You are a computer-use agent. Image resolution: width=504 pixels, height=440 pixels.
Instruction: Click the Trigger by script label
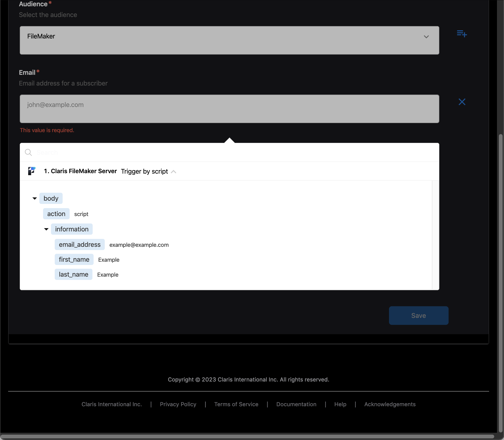(x=144, y=171)
